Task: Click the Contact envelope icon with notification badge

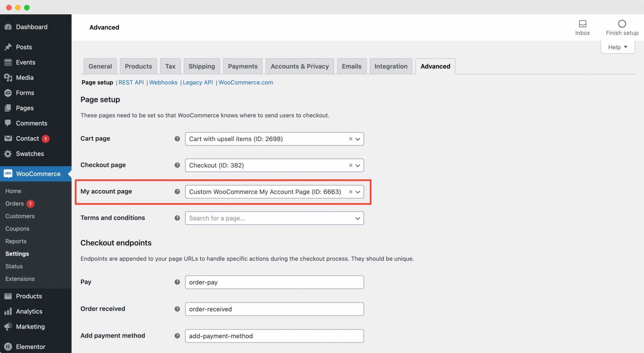Action: click(x=9, y=138)
